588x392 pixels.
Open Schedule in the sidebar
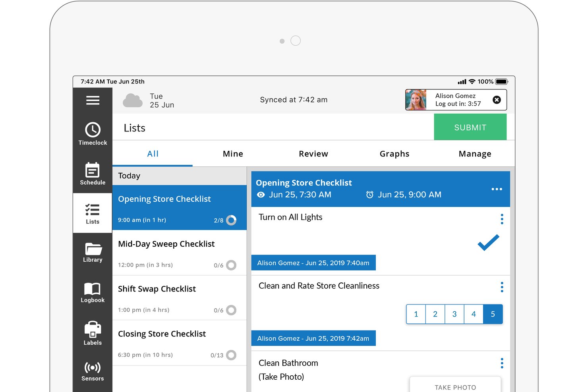pos(93,174)
